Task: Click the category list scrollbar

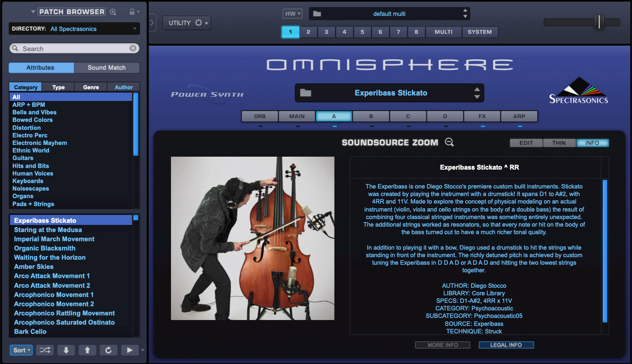Action: 136,124
